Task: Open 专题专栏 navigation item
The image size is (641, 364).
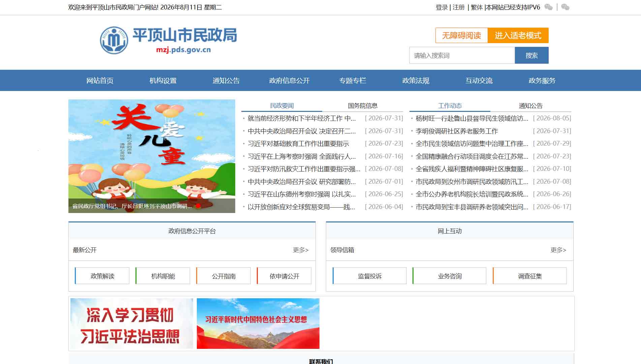Action: pos(353,81)
